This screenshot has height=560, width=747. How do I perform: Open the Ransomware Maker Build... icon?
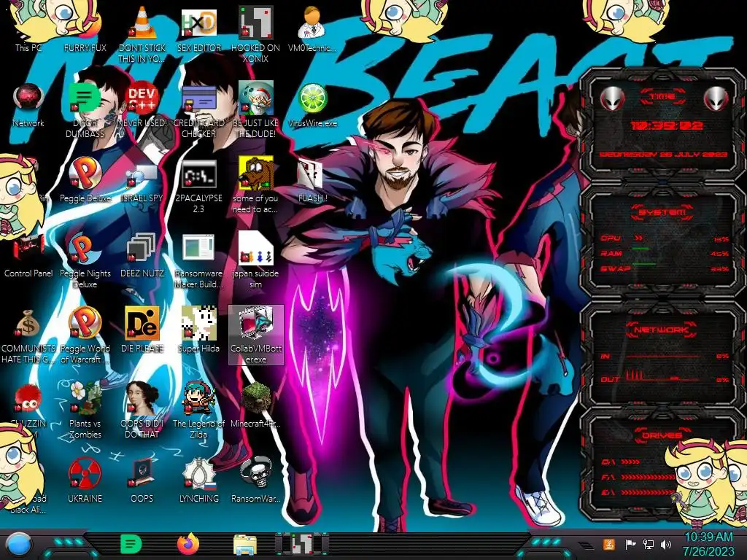pos(199,261)
